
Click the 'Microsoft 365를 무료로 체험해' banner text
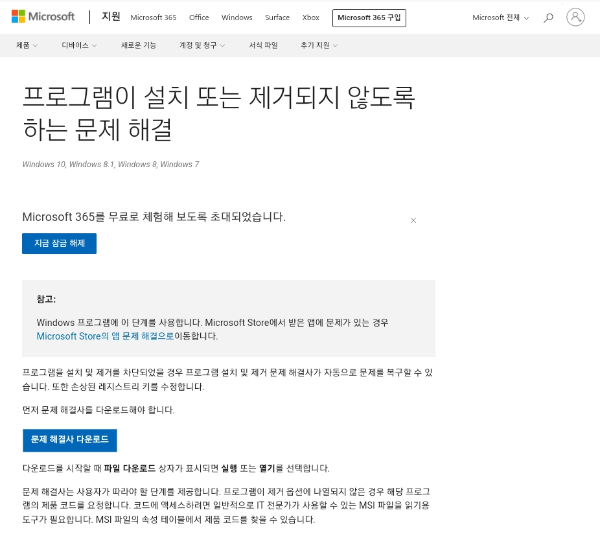click(154, 217)
